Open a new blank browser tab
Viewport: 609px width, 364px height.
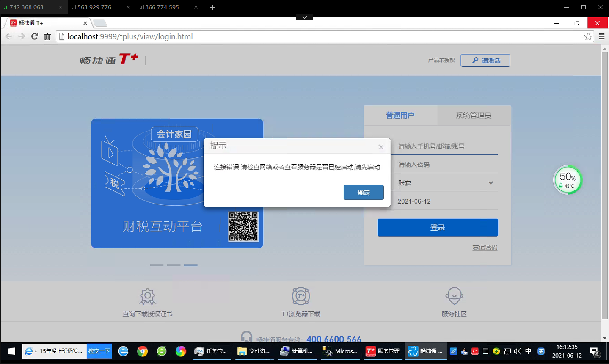[100, 23]
